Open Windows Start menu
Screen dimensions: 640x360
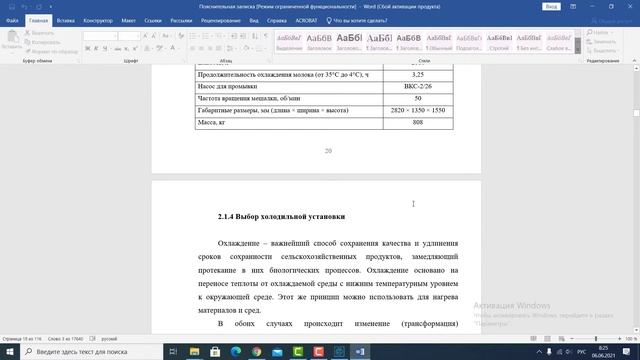(10, 351)
